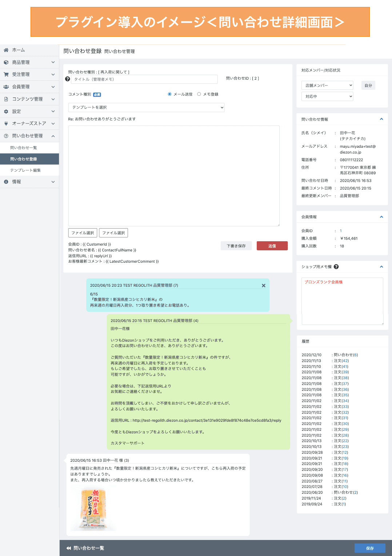Open the 店舗メンバー dropdown

[x=327, y=85]
